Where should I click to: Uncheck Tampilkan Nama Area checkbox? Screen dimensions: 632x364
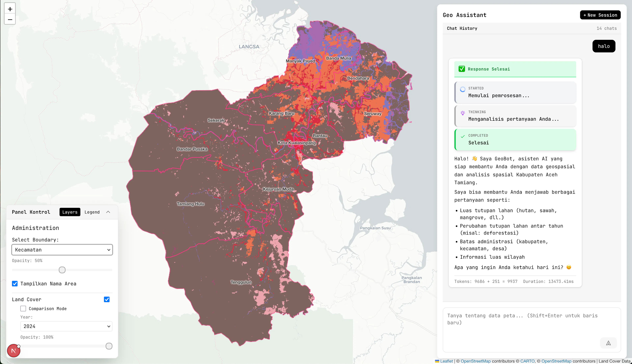point(15,284)
